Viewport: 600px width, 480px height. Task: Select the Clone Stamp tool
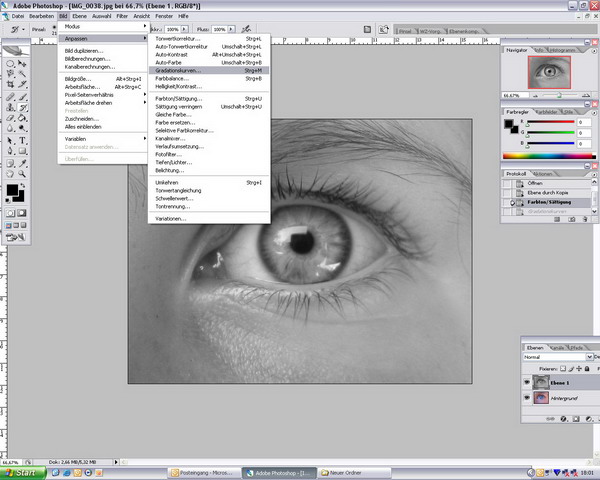tap(10, 108)
